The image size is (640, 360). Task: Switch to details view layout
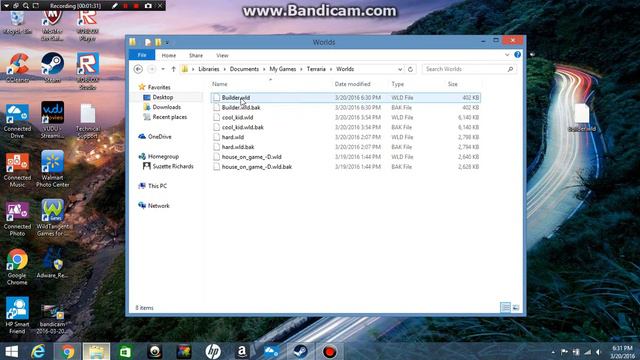[505, 307]
